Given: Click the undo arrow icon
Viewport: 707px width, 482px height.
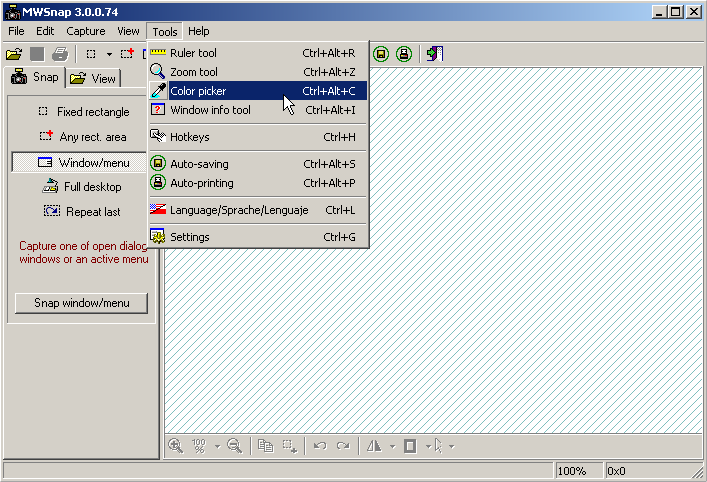Looking at the screenshot, I should (320, 446).
